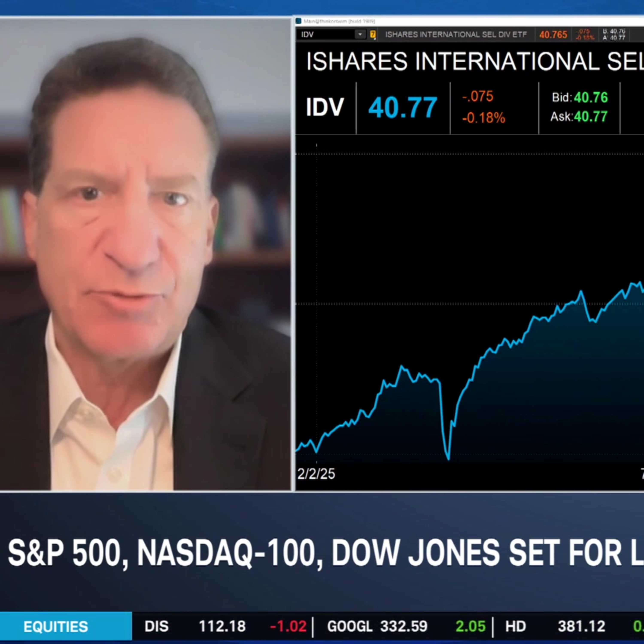Click the orange 40.765 last price in toolbar
The image size is (644, 644).
pos(553,35)
